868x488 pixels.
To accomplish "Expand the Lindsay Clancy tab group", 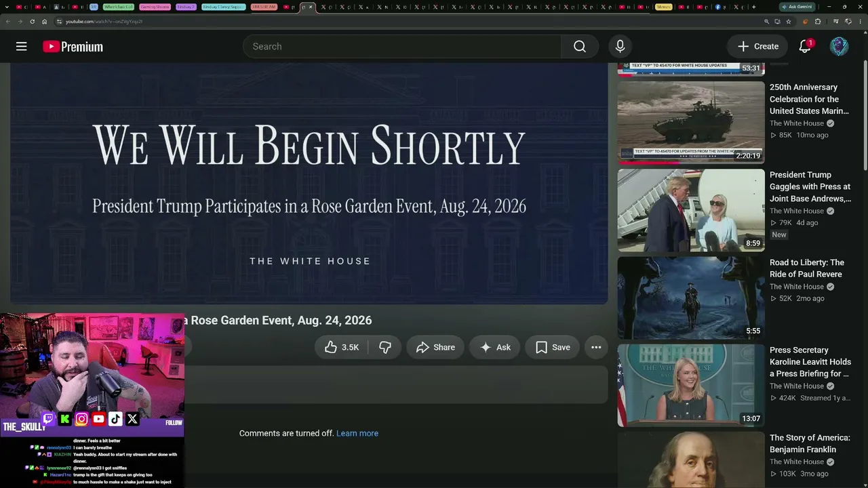I will pos(223,7).
